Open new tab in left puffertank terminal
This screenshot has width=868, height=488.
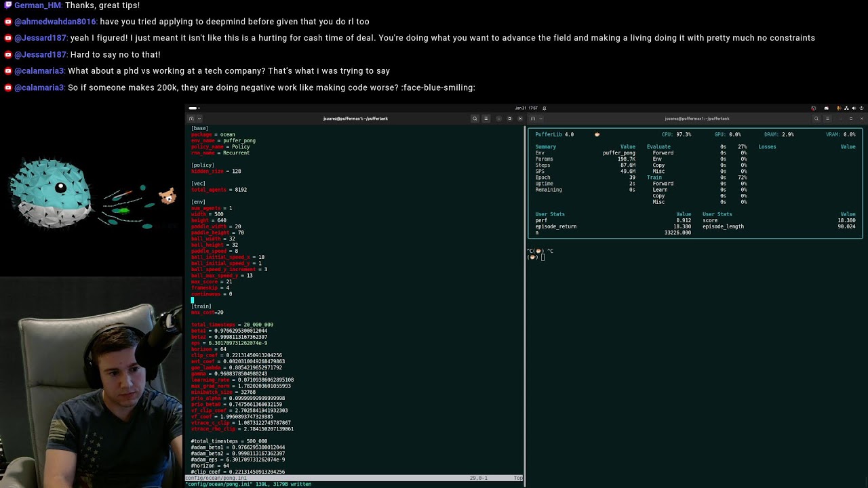(191, 119)
